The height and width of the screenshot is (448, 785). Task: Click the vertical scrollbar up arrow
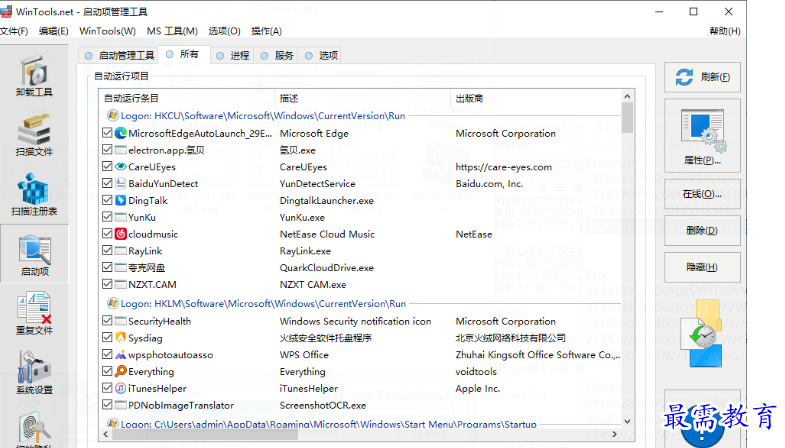[627, 96]
